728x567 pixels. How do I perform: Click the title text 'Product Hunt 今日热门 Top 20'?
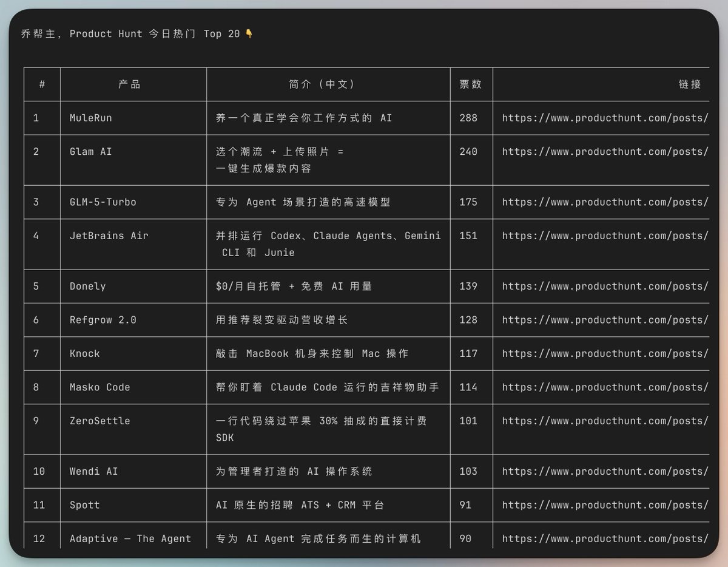pyautogui.click(x=155, y=34)
